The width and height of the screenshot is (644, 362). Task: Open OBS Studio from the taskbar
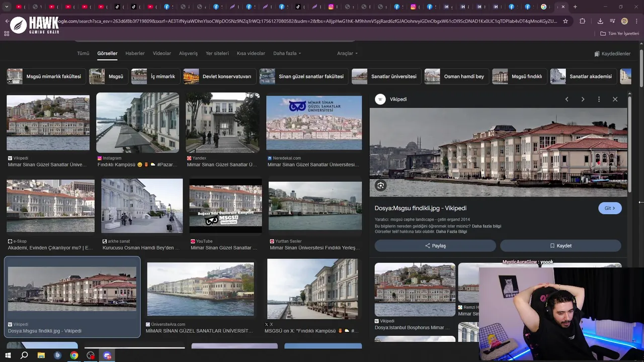pyautogui.click(x=91, y=355)
